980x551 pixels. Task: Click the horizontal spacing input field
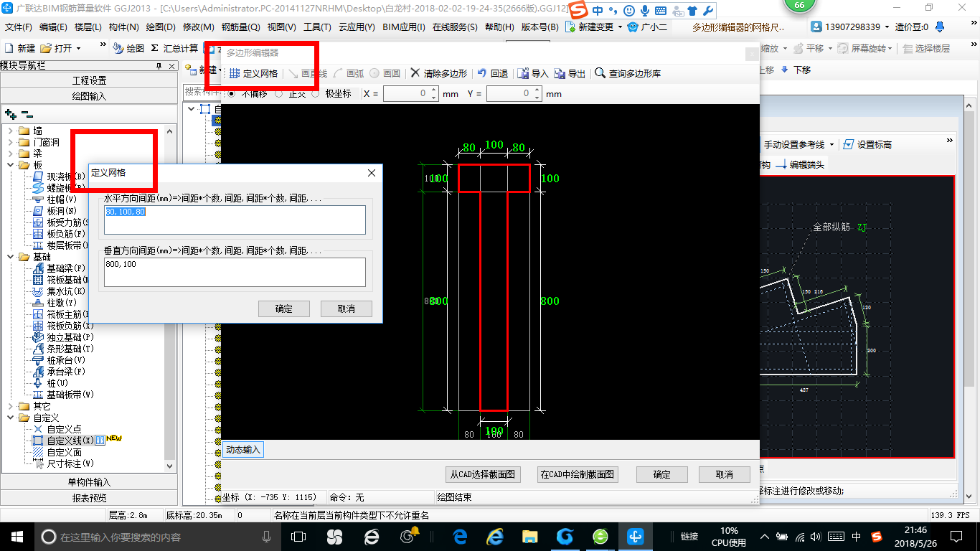235,220
